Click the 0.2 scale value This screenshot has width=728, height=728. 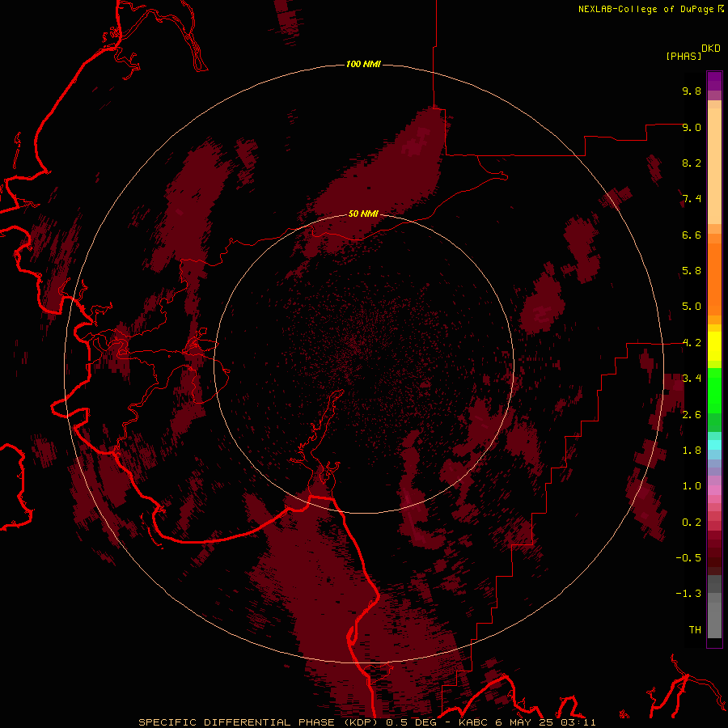point(692,523)
